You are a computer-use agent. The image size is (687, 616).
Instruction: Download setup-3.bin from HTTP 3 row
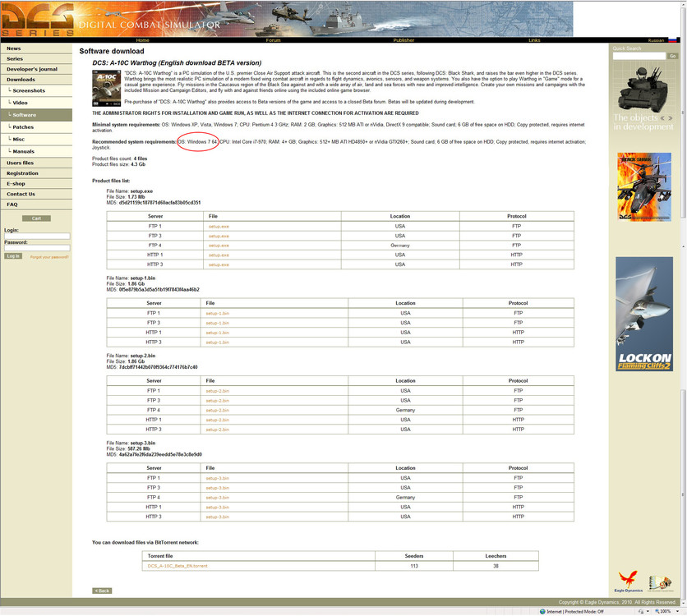coord(217,517)
